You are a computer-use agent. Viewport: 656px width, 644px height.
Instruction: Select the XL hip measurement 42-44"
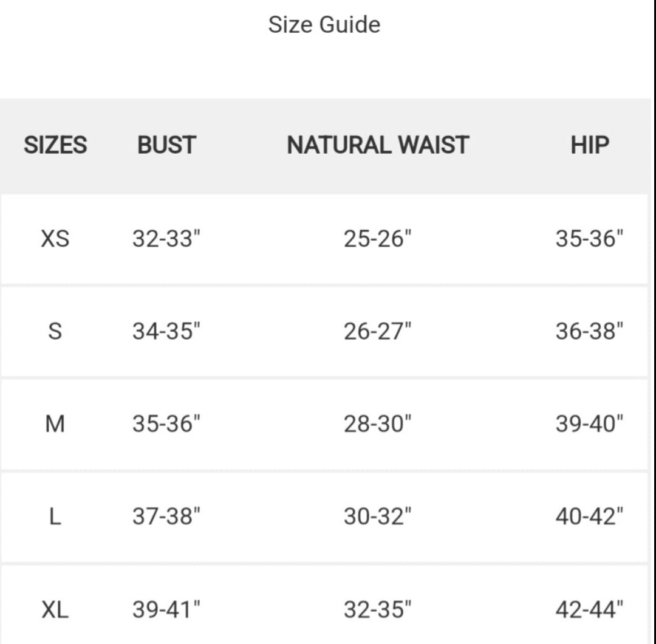[x=589, y=609]
